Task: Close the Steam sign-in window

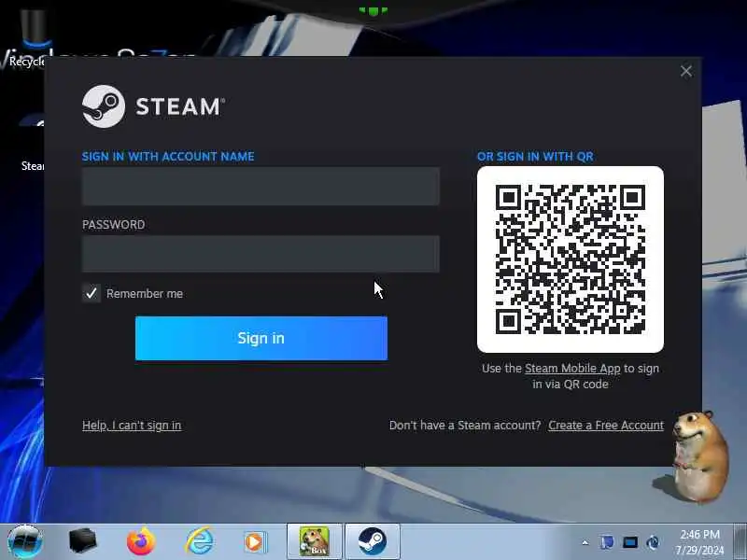Action: tap(686, 72)
